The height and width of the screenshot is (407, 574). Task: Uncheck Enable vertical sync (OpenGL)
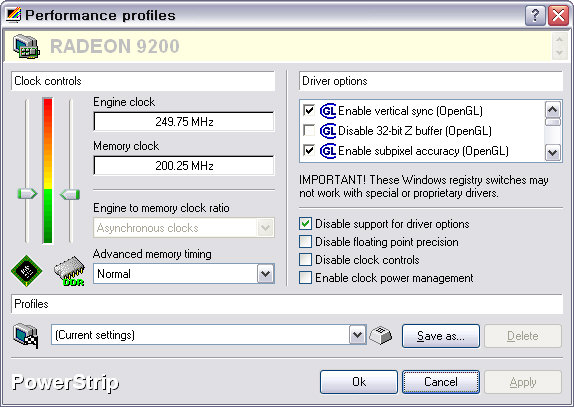(309, 110)
